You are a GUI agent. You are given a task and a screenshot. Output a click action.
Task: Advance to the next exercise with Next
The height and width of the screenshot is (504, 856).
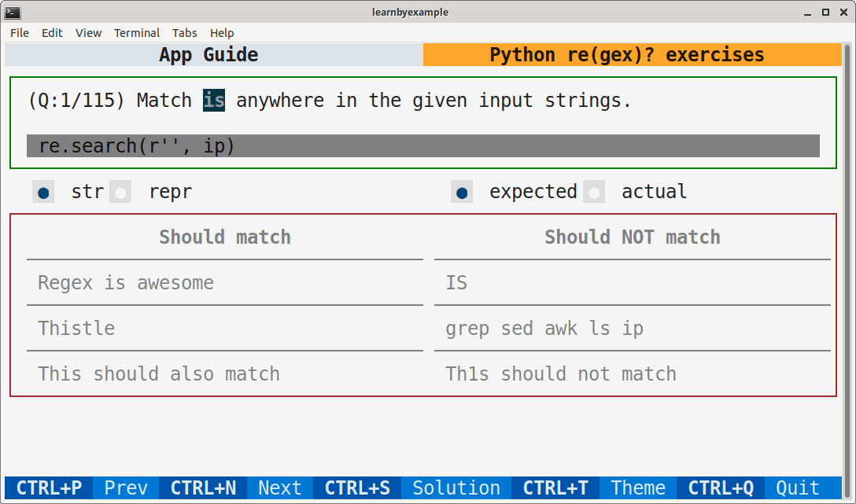pyautogui.click(x=279, y=487)
